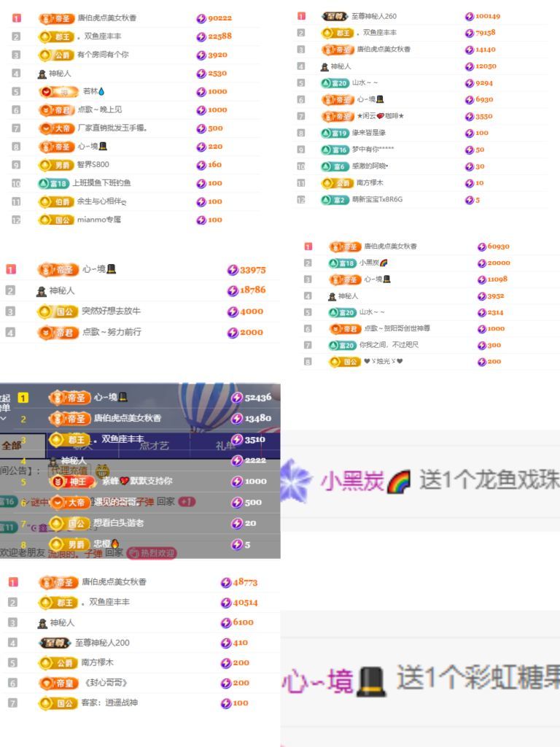
Task: Click the 至尊 badge beside 至尊神秘人260
Action: point(335,16)
